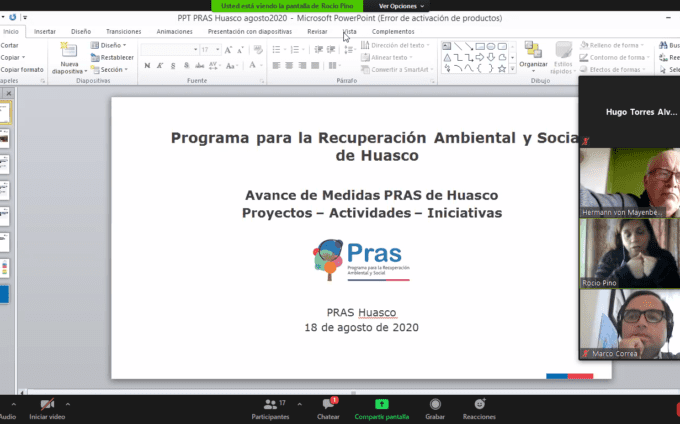This screenshot has width=680, height=424.
Task: Open the Revisar tab
Action: 317,32
